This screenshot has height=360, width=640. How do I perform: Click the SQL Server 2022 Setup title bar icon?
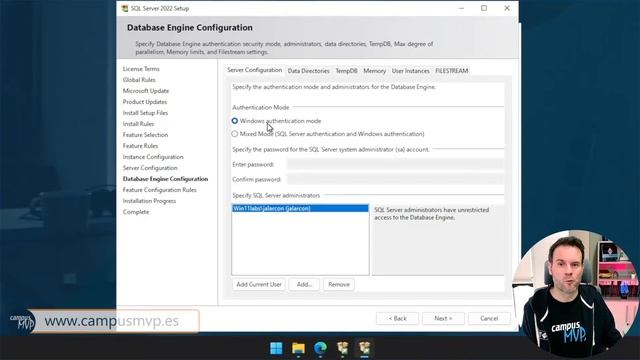click(125, 8)
